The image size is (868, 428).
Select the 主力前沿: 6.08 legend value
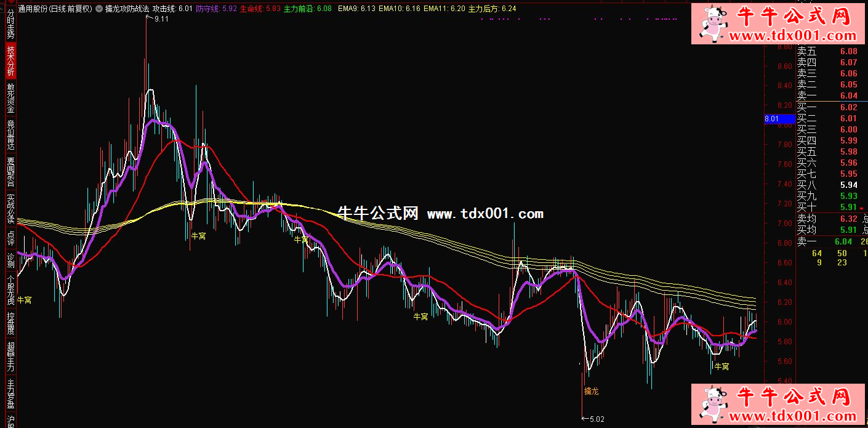pos(308,9)
